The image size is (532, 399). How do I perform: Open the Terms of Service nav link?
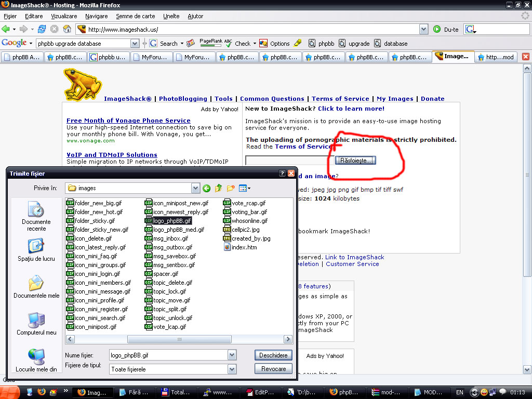click(x=340, y=99)
